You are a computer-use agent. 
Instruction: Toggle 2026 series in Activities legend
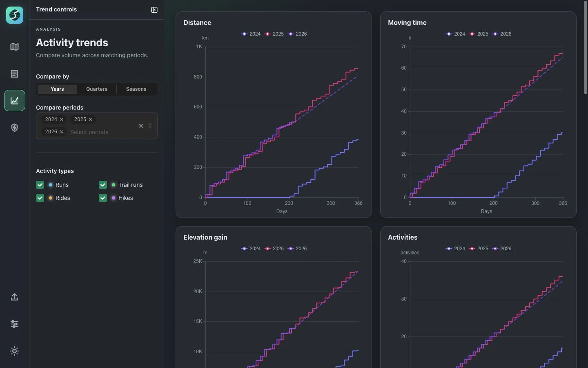pos(502,249)
